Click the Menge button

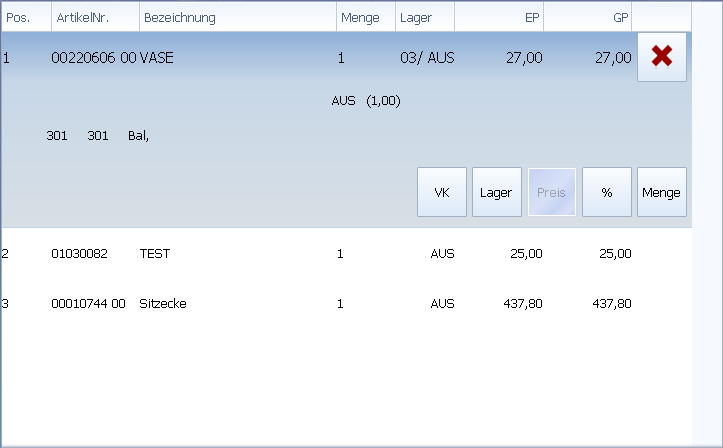point(661,192)
